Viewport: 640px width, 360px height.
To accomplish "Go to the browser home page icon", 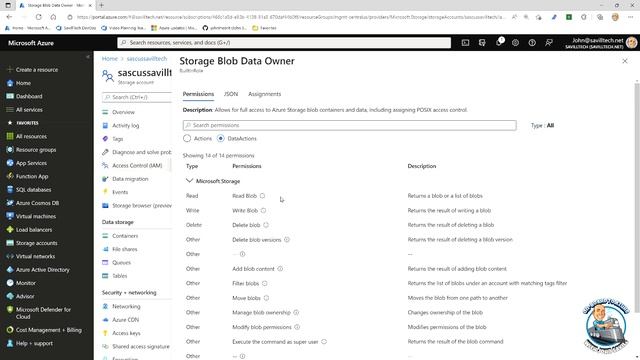I will point(53,17).
